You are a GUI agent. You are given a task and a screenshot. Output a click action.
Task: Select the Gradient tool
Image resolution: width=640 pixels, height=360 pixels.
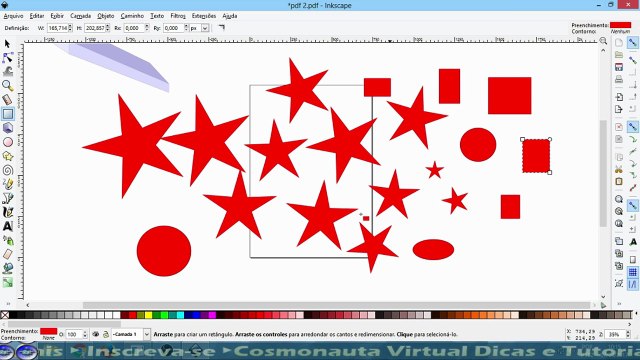pos(7,282)
